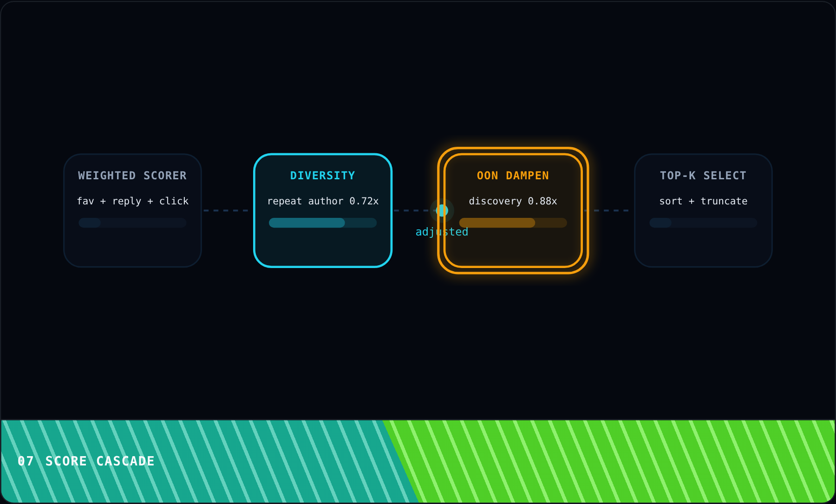Click the 'repeat author 0.72x' text
This screenshot has height=504, width=836.
tap(323, 201)
